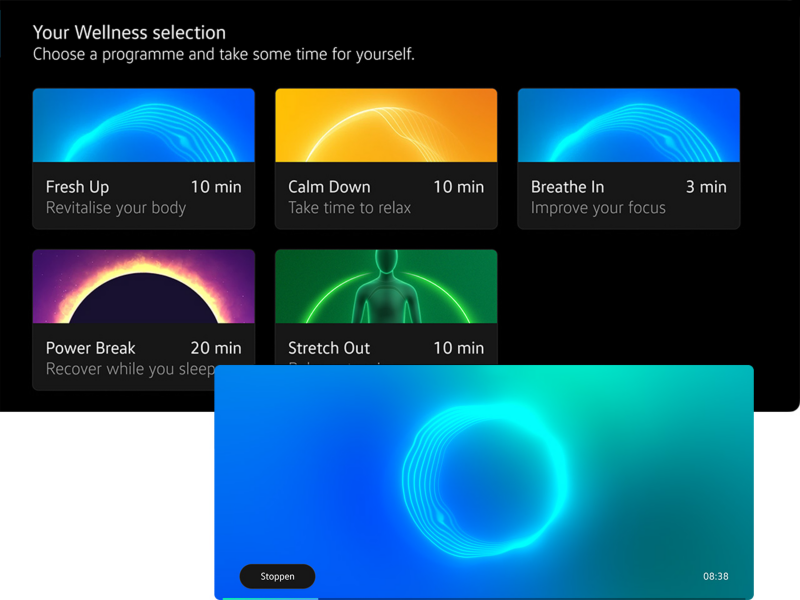Click the '20 min' duration label
Viewport: 800px width, 600px height.
click(x=216, y=348)
